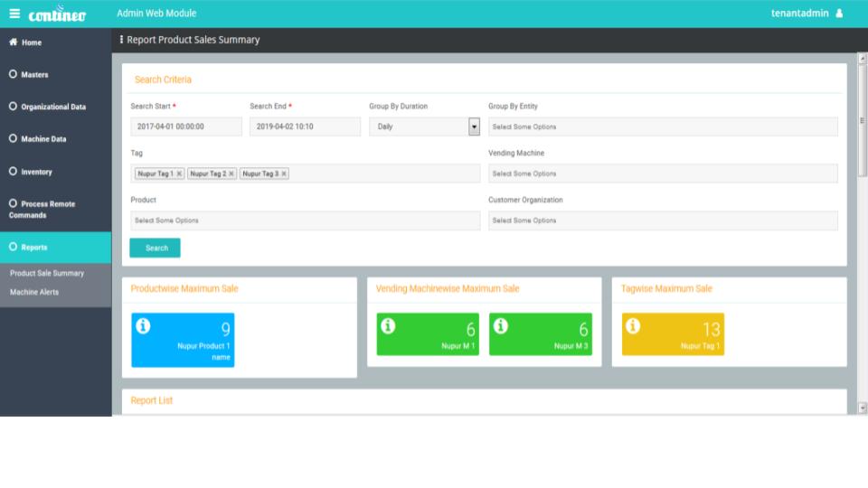
Task: Click the vertical dots icon before the report title
Action: [x=121, y=39]
